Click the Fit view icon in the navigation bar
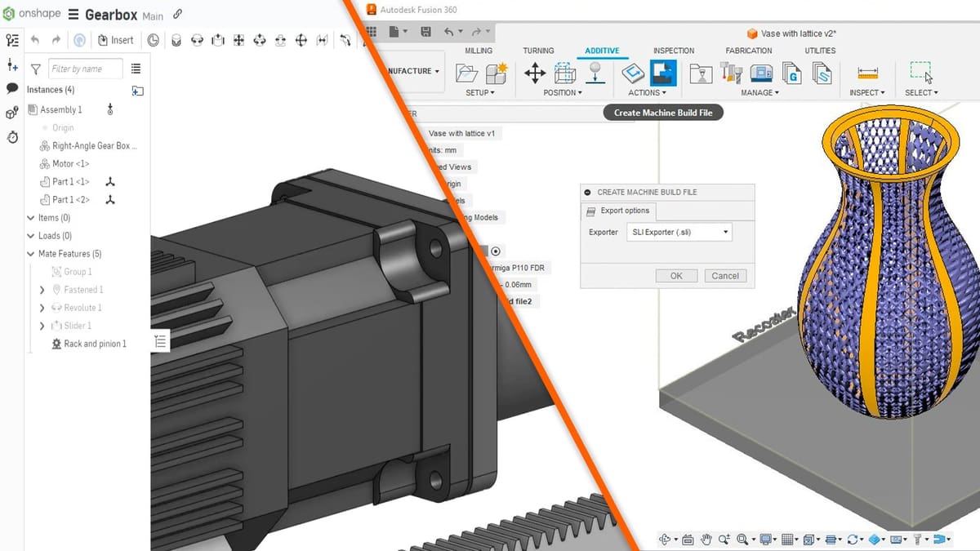 click(x=744, y=539)
